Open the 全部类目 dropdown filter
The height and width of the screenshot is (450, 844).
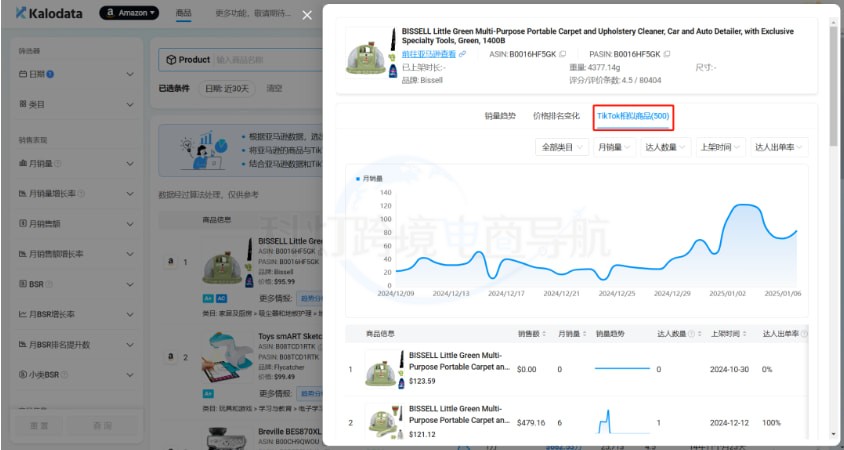click(562, 147)
